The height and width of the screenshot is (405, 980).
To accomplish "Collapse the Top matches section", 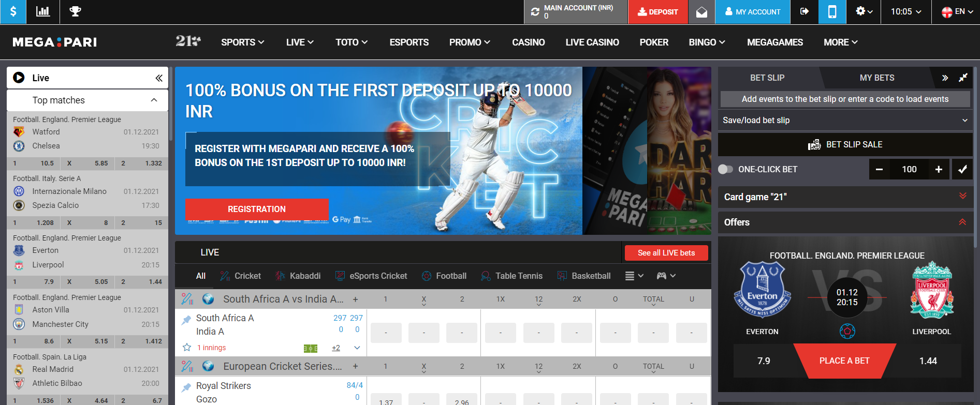I will [154, 100].
